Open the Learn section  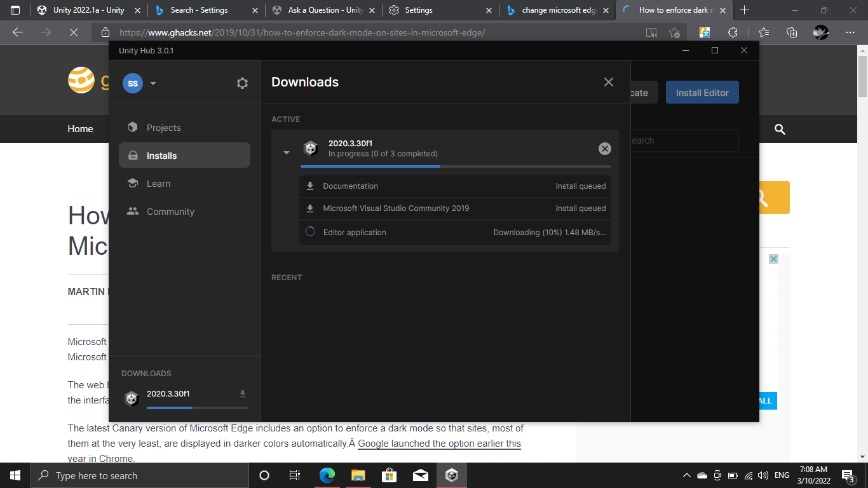click(184, 184)
